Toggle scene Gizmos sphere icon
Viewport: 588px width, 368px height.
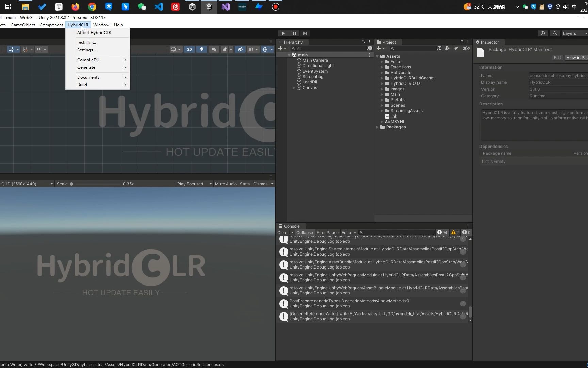pos(265,49)
